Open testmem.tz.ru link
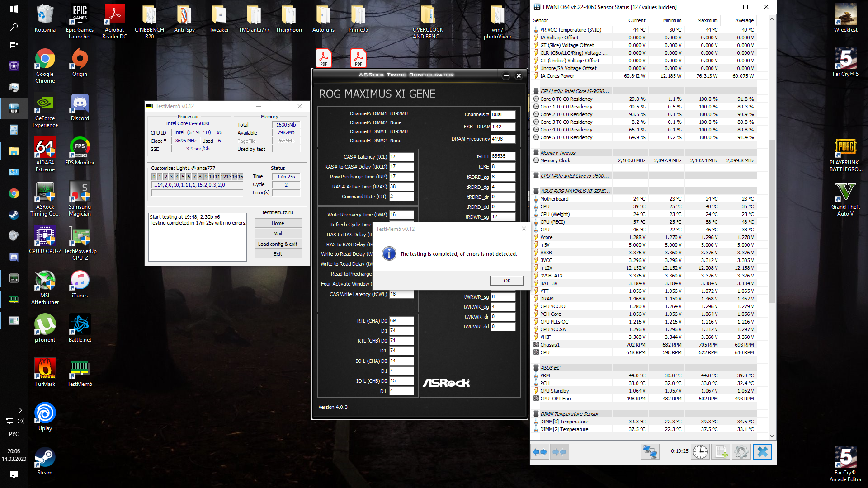Viewport: 868px width, 488px height. click(278, 212)
